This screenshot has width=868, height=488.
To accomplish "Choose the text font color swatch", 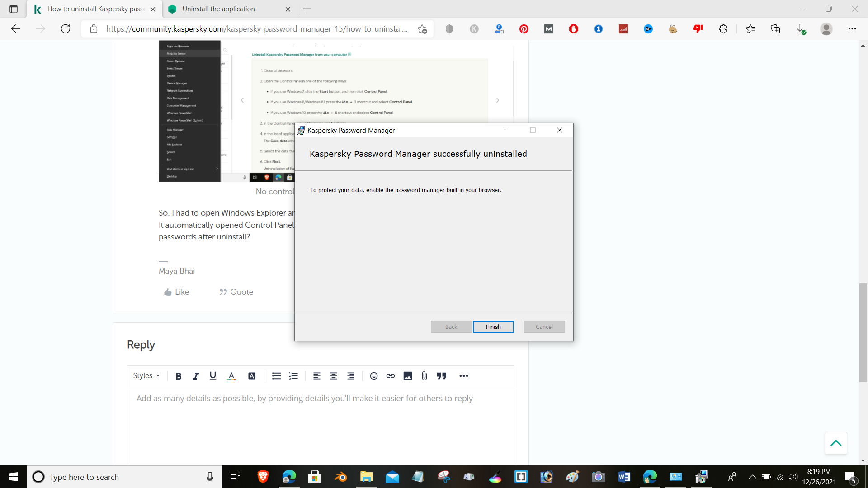I will click(231, 376).
